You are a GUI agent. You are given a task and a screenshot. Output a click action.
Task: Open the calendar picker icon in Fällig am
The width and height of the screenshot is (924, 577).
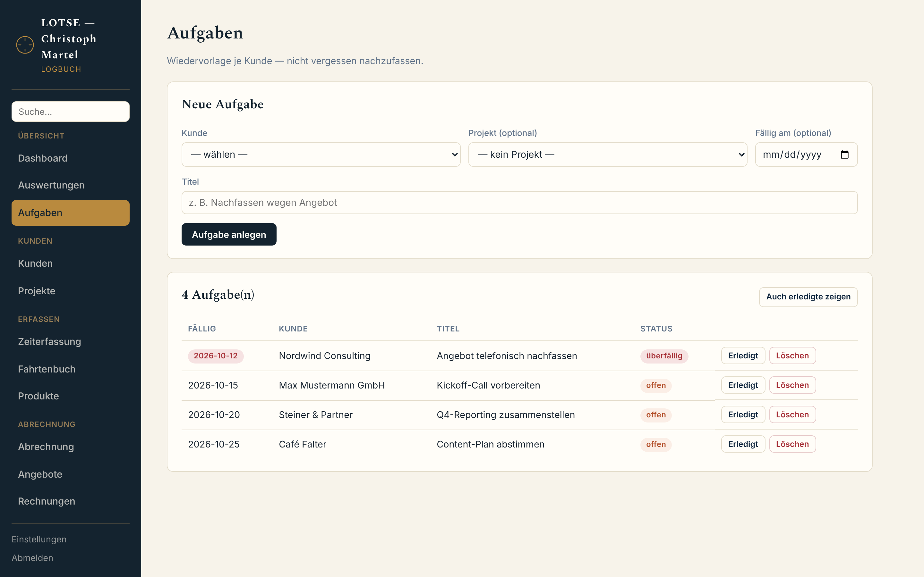tap(844, 155)
